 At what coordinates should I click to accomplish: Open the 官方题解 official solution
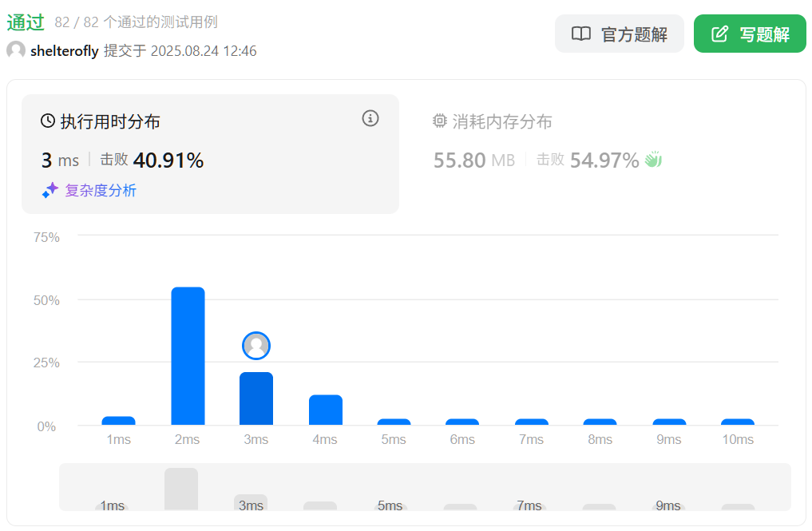(619, 34)
